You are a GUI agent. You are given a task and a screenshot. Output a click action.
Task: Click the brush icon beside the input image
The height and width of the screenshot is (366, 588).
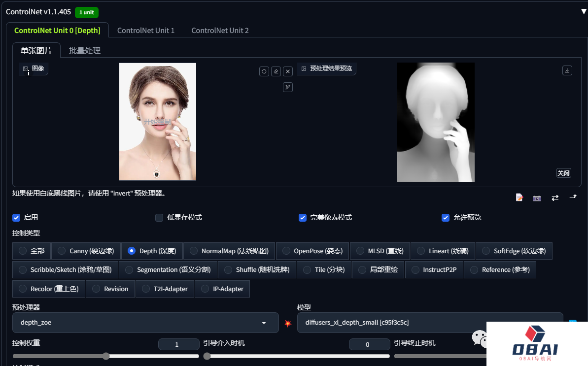coord(288,87)
